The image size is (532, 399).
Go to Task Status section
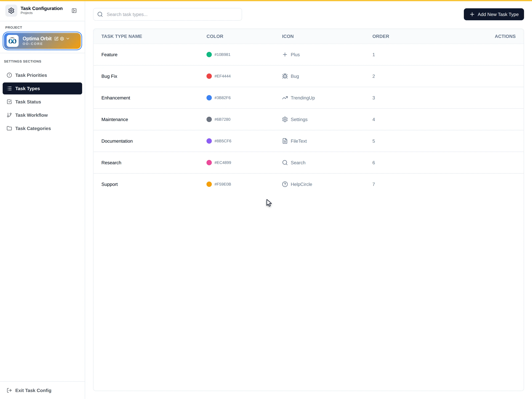click(x=42, y=102)
